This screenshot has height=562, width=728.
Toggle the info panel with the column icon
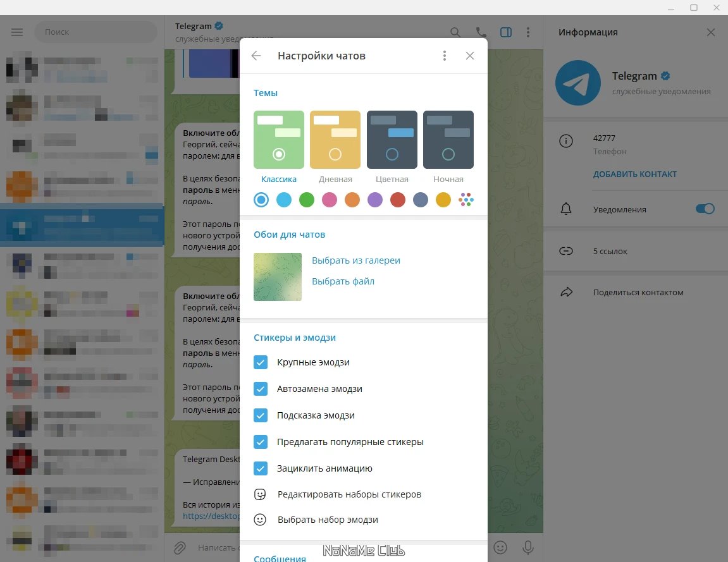click(505, 32)
